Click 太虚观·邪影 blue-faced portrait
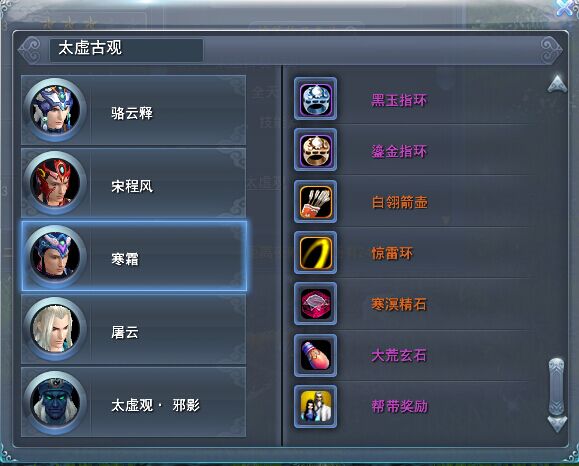Screen dimensions: 579x466 point(55,402)
